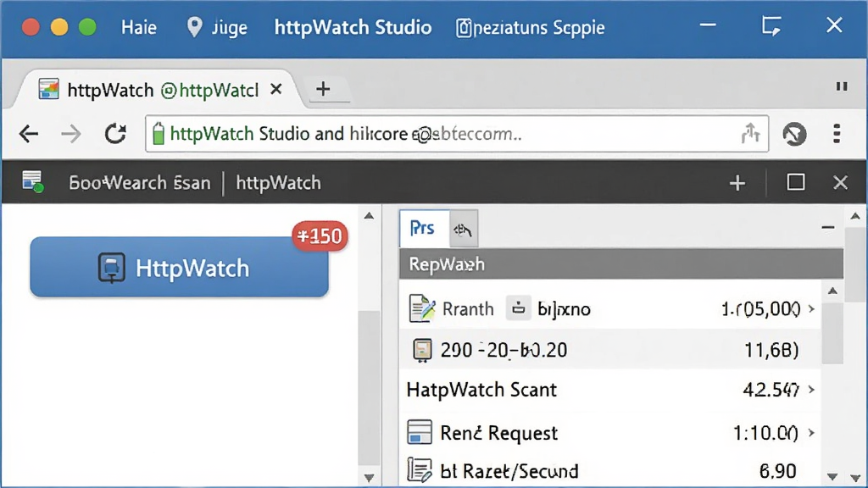Image resolution: width=868 pixels, height=488 pixels.
Task: Click the pause bars icon in tab strip
Action: (x=842, y=87)
